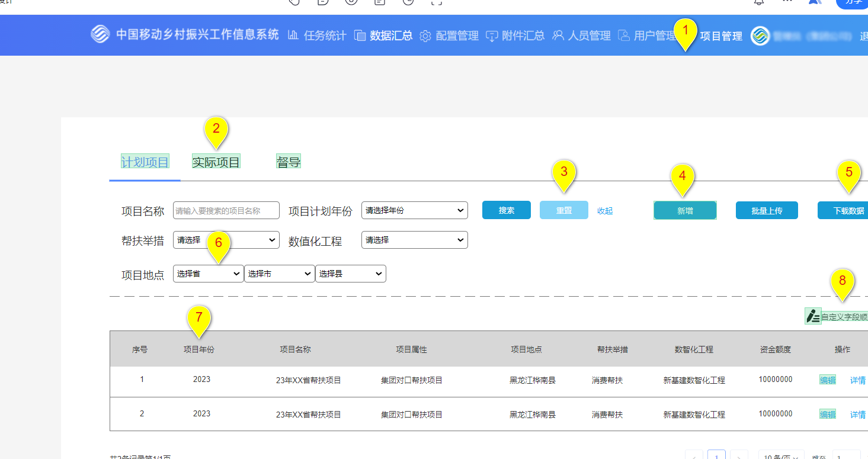868x459 pixels.
Task: Open the 选择省 province dropdown
Action: pos(208,274)
